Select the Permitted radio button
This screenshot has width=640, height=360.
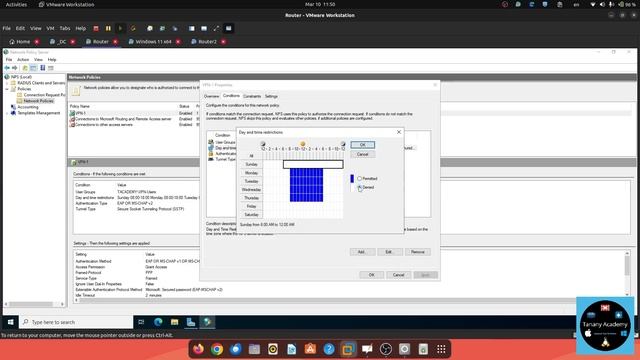360,178
